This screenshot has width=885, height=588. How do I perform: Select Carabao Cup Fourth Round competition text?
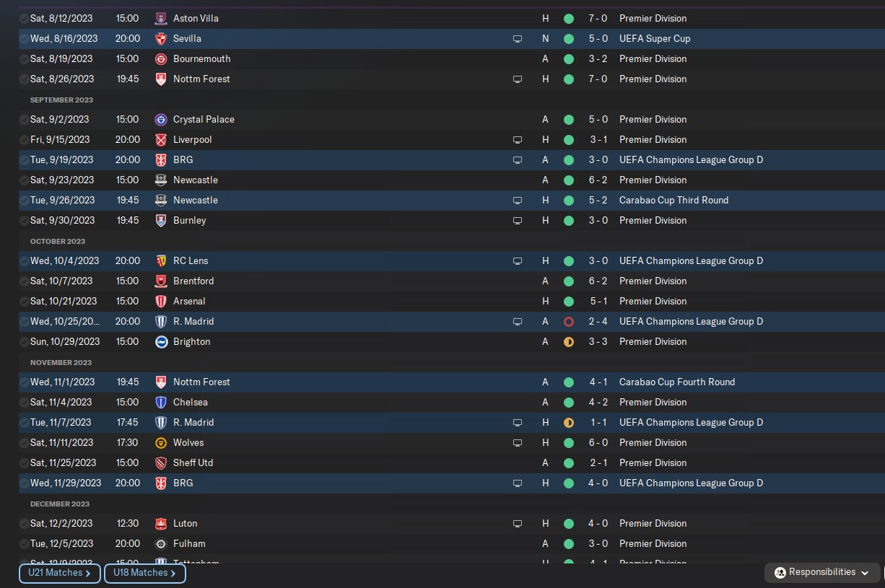676,382
